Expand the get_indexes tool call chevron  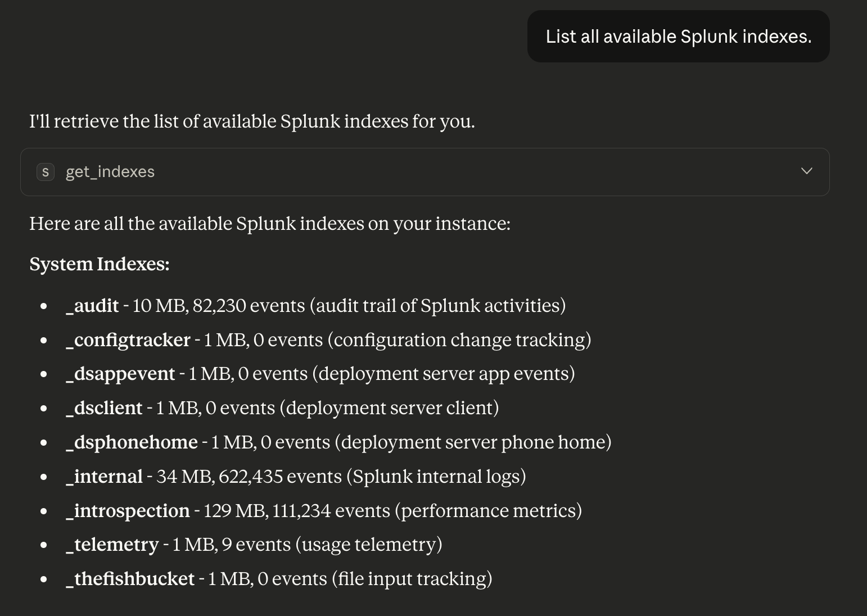tap(806, 171)
